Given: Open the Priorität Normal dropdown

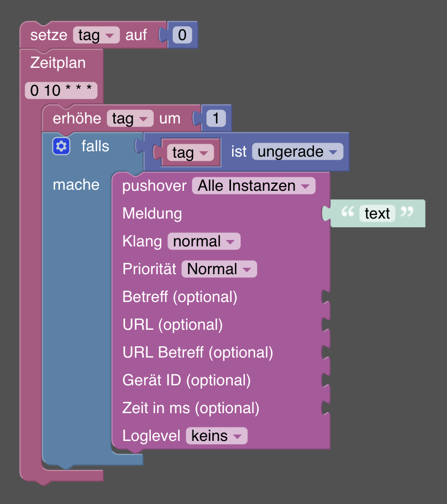Looking at the screenshot, I should coord(219,269).
